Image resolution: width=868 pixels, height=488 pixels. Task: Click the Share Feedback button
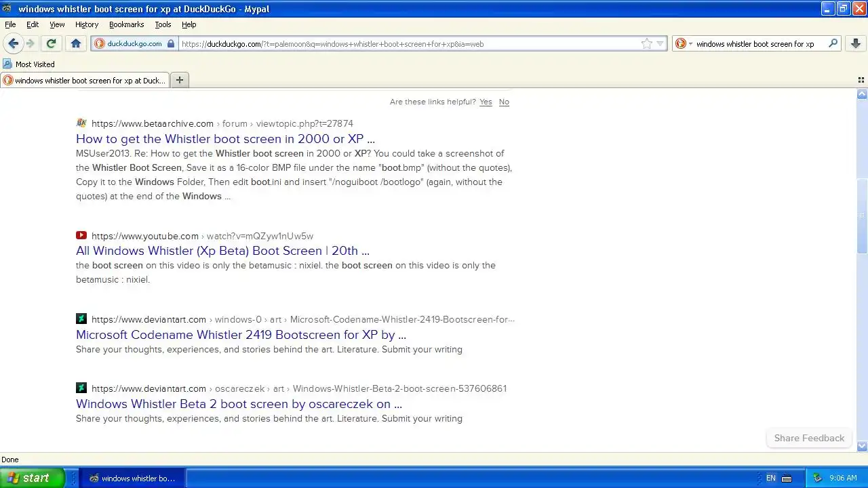click(x=809, y=438)
